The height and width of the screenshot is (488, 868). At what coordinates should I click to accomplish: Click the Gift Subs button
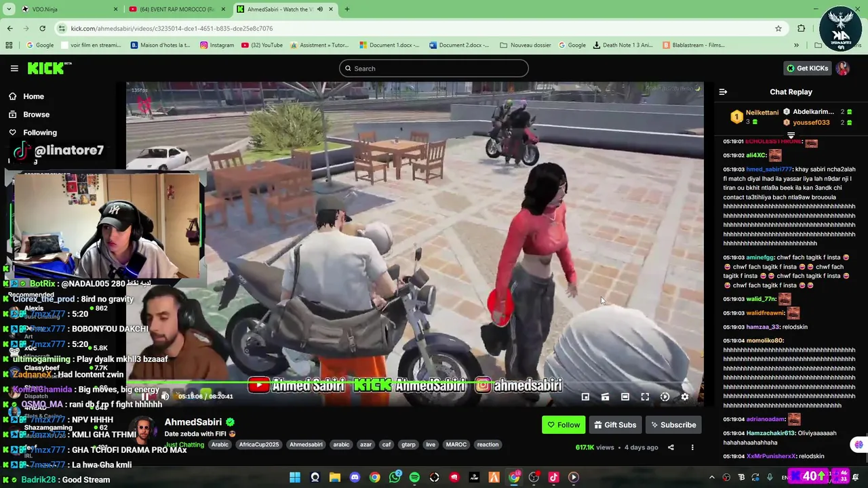click(x=615, y=425)
